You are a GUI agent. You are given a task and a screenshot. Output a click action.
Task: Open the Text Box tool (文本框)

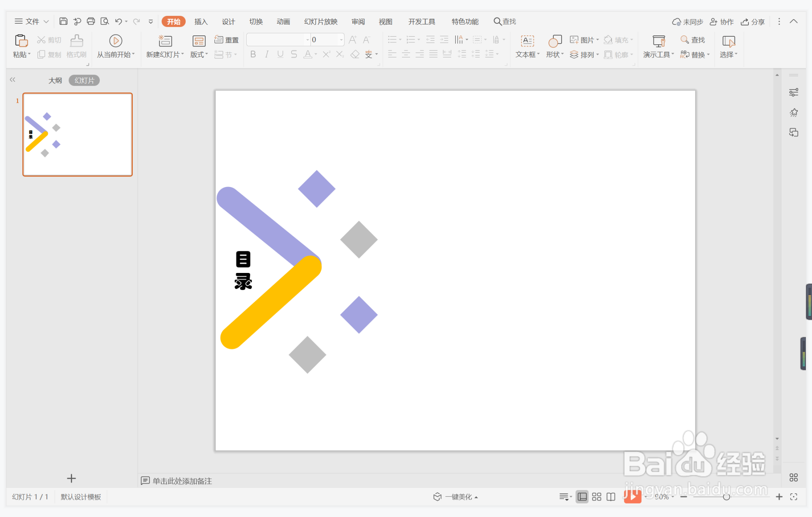pos(527,41)
